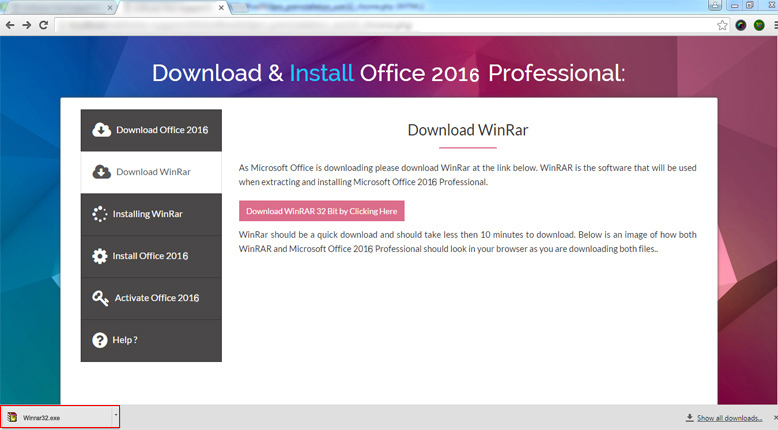Click the browser address bar
This screenshot has width=778, height=430.
380,25
